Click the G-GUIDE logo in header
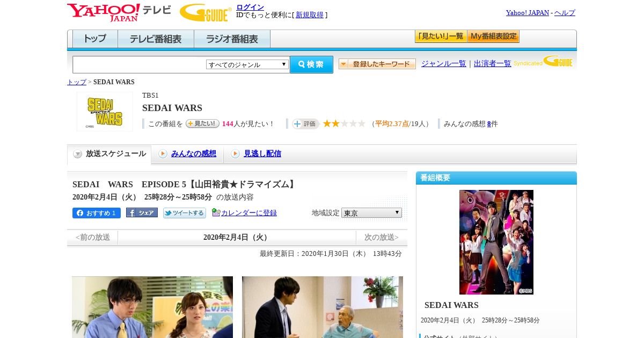Viewport: 644px width, 338px height. 206,13
